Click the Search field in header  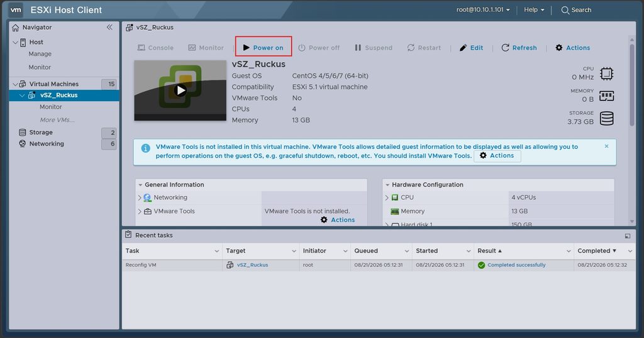pos(576,10)
